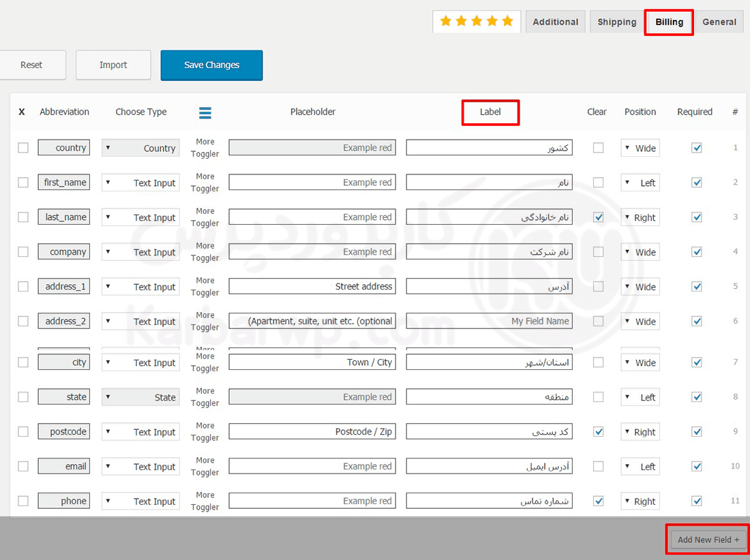Expand the Position dropdown in the country row
This screenshot has width=750, height=560.
pyautogui.click(x=640, y=148)
